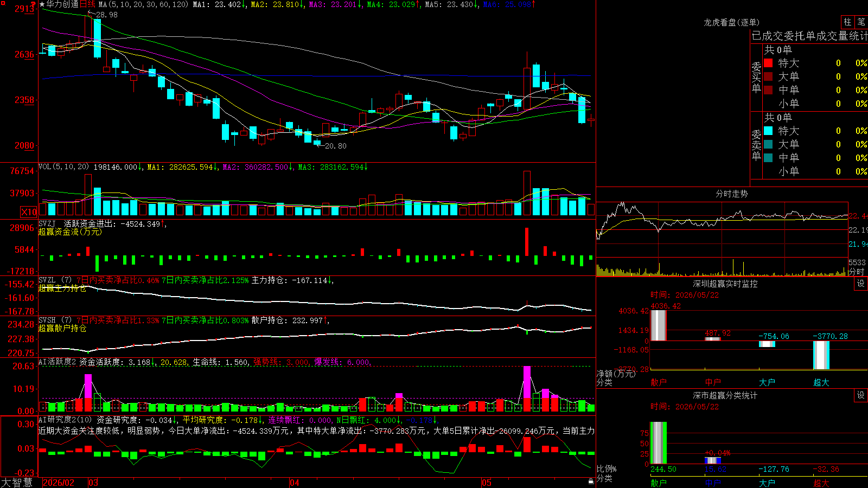Image resolution: width=868 pixels, height=488 pixels.
Task: Click the 深圳超赢实时监控 panel title
Action: pyautogui.click(x=725, y=284)
